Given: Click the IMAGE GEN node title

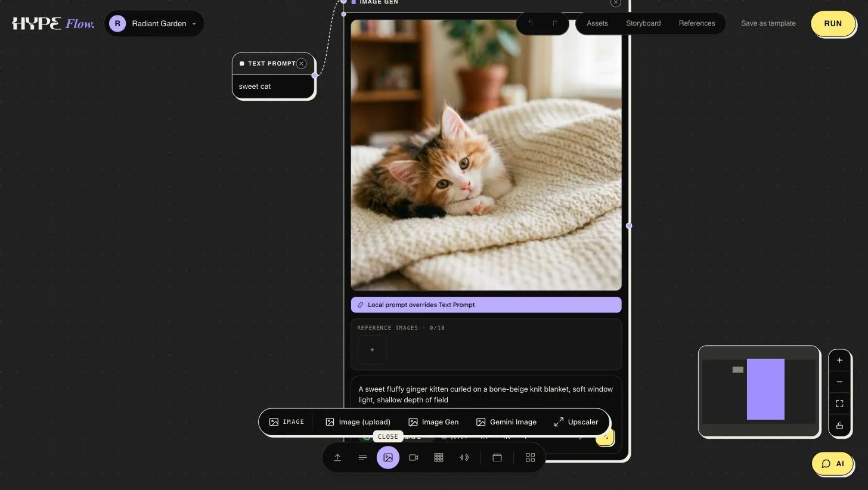Looking at the screenshot, I should (x=379, y=2).
